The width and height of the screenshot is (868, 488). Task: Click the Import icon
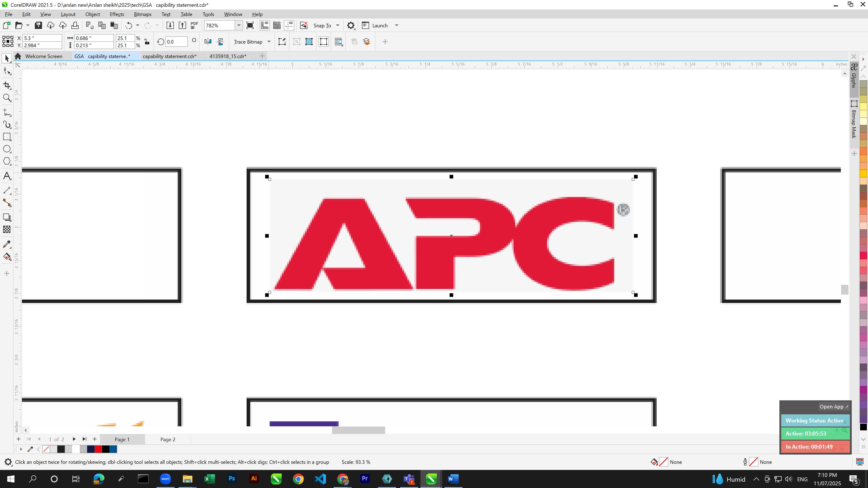[170, 26]
